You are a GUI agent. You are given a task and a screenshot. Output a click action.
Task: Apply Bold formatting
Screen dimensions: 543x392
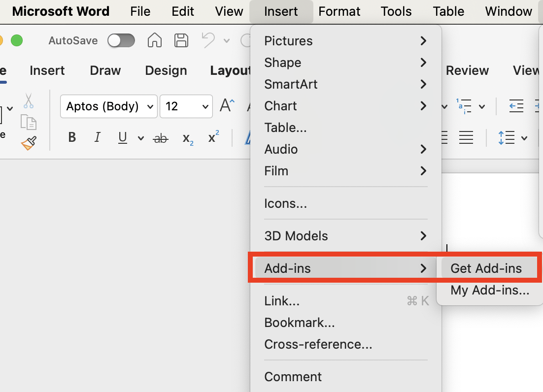[72, 138]
